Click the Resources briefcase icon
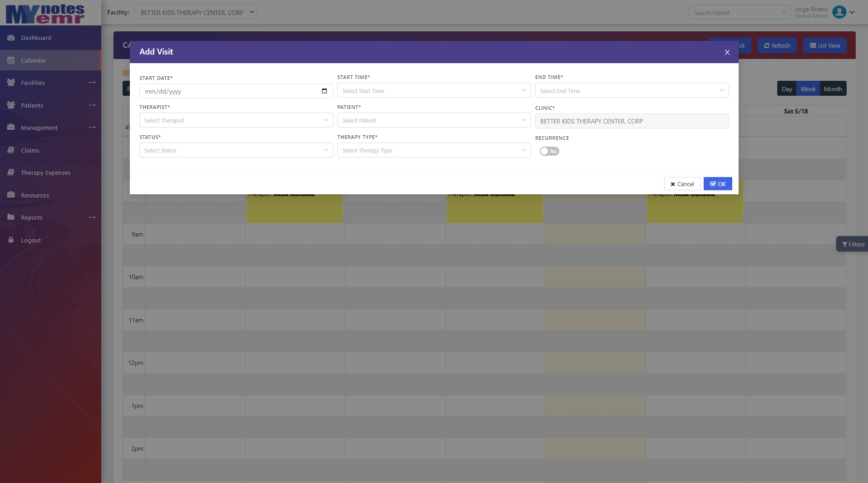The image size is (868, 483). [11, 195]
